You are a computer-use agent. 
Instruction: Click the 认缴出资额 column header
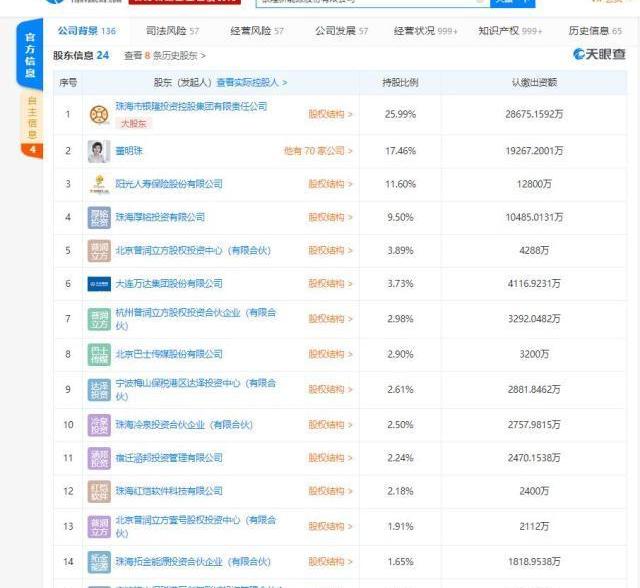[x=534, y=83]
